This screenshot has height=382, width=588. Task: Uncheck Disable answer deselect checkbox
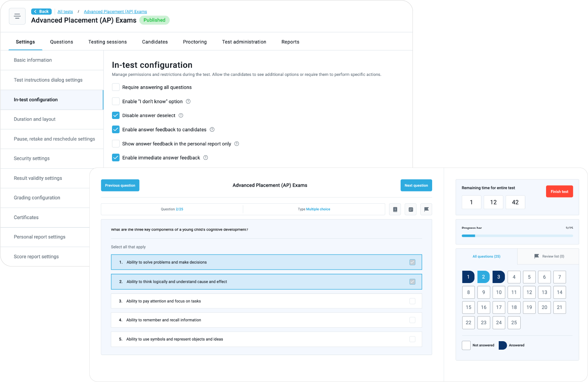[x=116, y=116]
